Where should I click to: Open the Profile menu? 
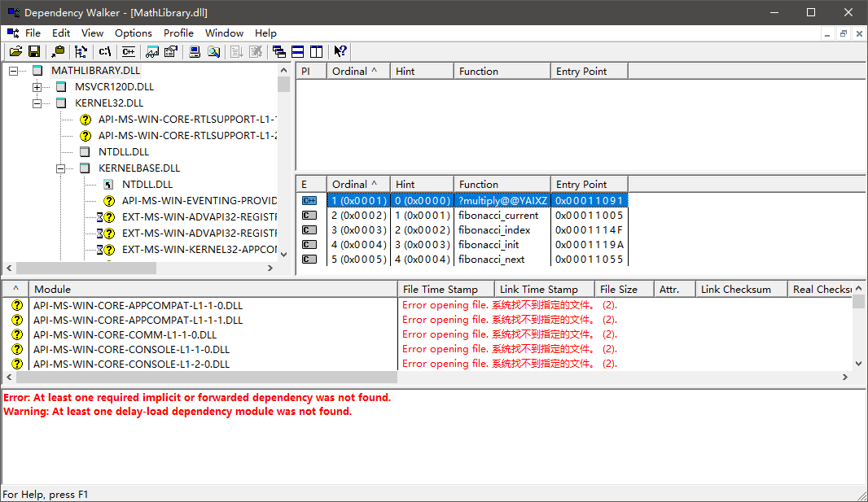pyautogui.click(x=178, y=33)
